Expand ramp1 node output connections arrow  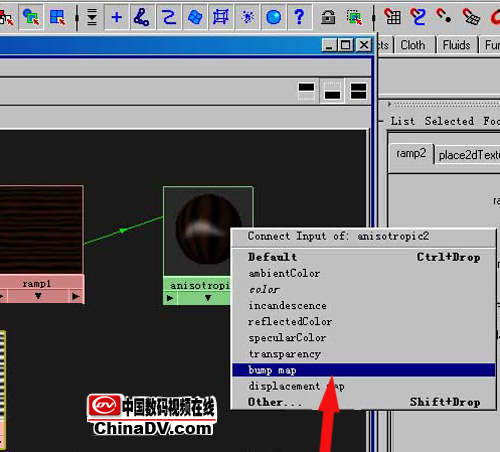click(x=76, y=296)
